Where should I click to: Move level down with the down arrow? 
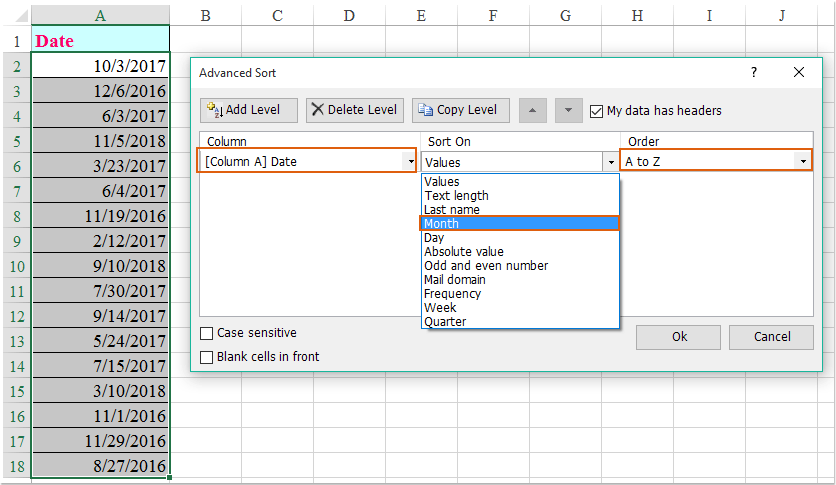point(568,110)
